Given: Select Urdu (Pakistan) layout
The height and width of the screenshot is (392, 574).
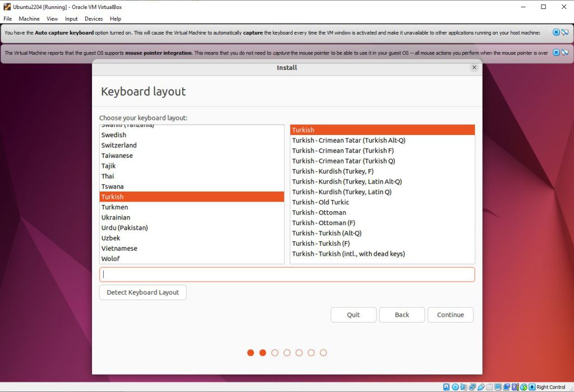Looking at the screenshot, I should click(192, 227).
